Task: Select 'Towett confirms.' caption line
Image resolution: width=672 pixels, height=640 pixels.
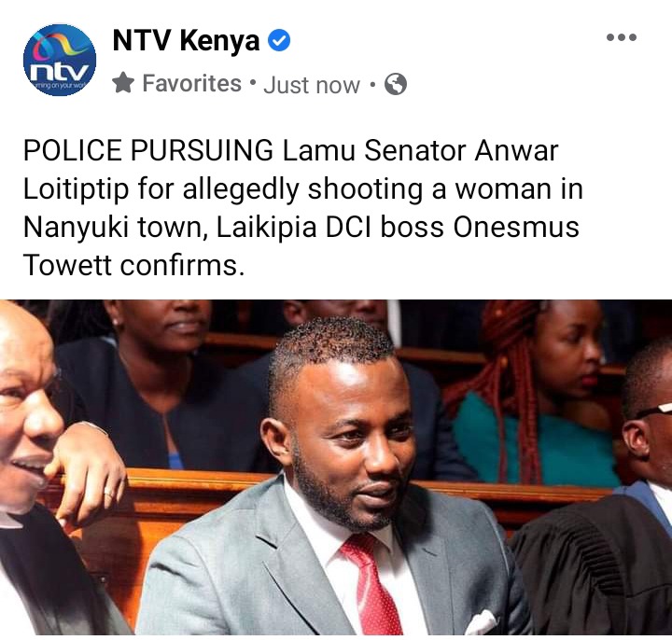Action: pos(133,265)
